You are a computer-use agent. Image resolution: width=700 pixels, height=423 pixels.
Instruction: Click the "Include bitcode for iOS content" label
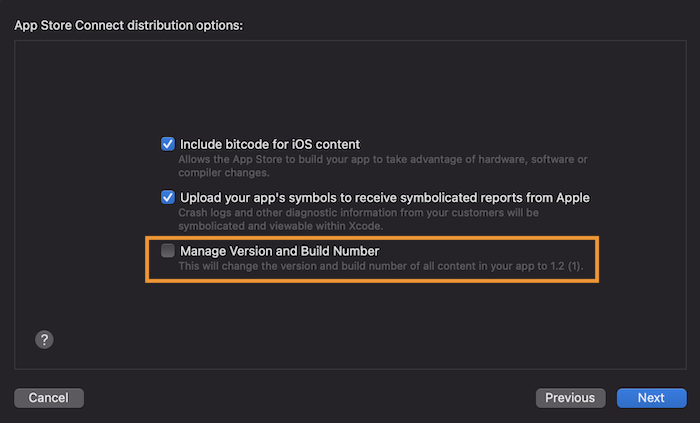pos(270,144)
